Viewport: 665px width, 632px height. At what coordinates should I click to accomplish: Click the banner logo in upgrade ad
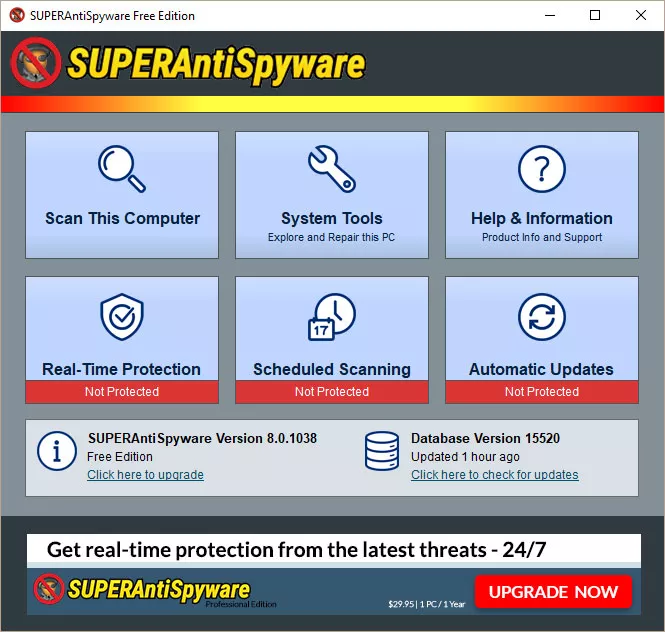[x=48, y=589]
